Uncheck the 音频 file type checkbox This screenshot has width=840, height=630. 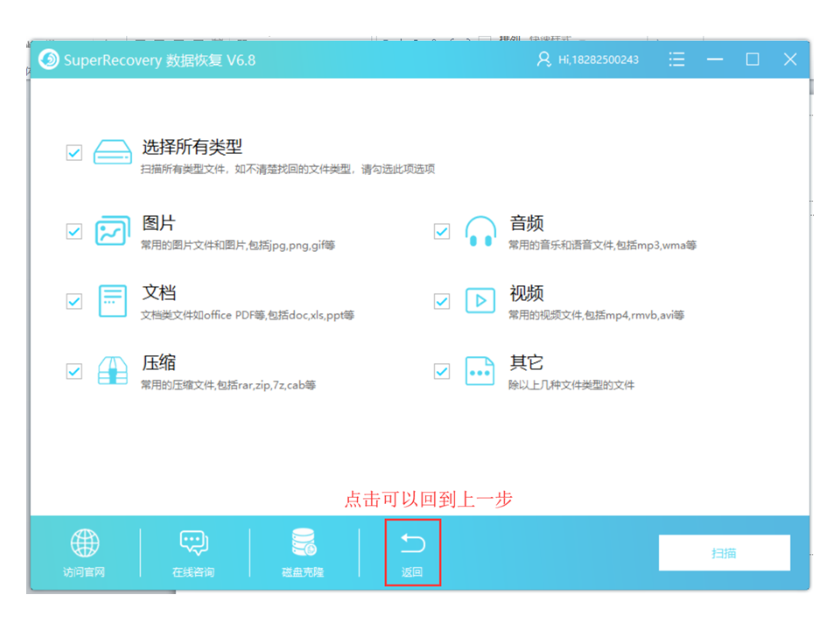(442, 231)
